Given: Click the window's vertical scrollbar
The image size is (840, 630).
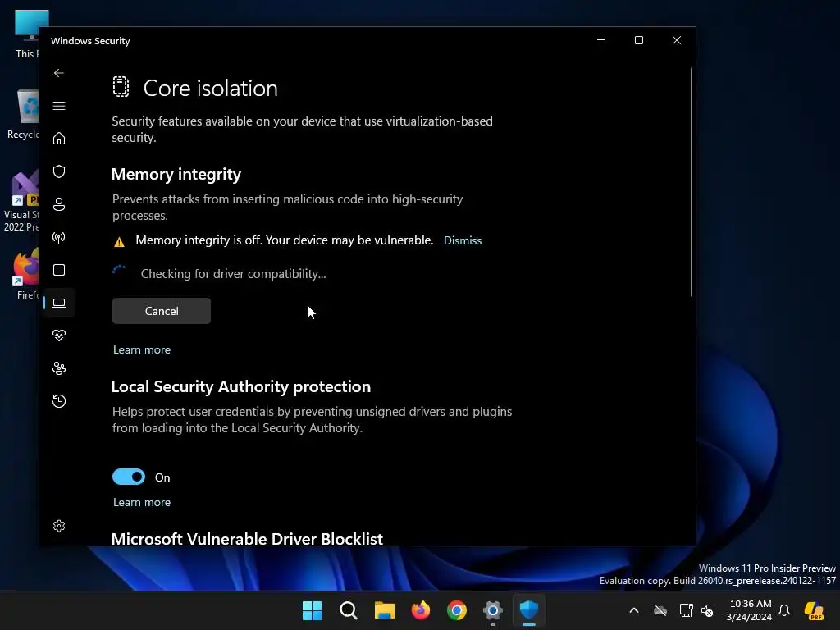Looking at the screenshot, I should tap(691, 182).
